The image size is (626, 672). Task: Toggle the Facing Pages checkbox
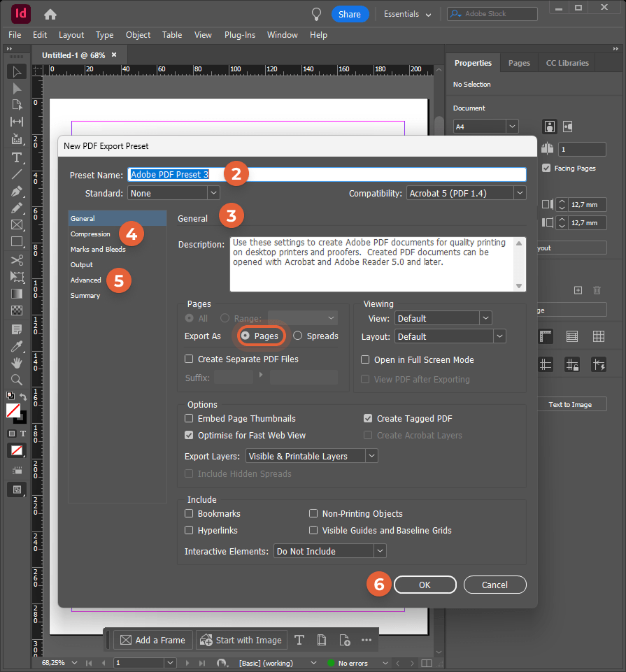[x=546, y=168]
